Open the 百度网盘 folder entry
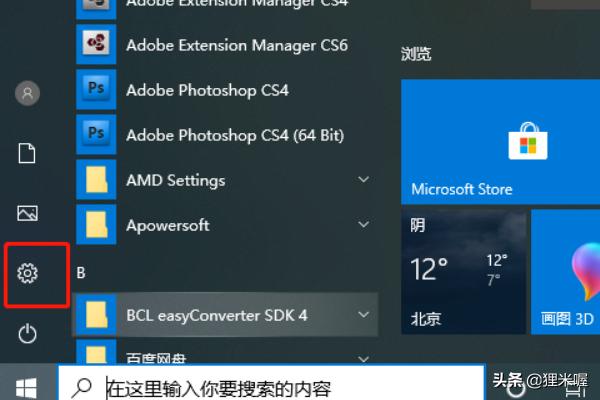The width and height of the screenshot is (600, 400). [155, 357]
